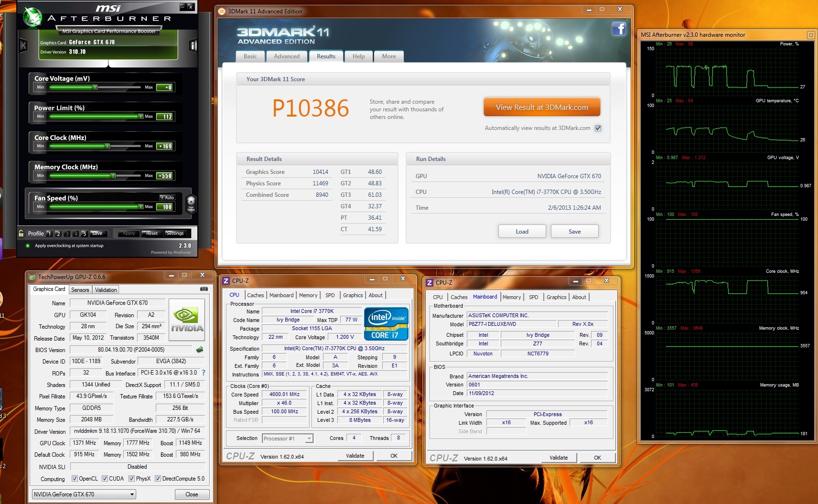This screenshot has width=818, height=504.
Task: Toggle the OpenCL checkbox
Action: [x=75, y=479]
